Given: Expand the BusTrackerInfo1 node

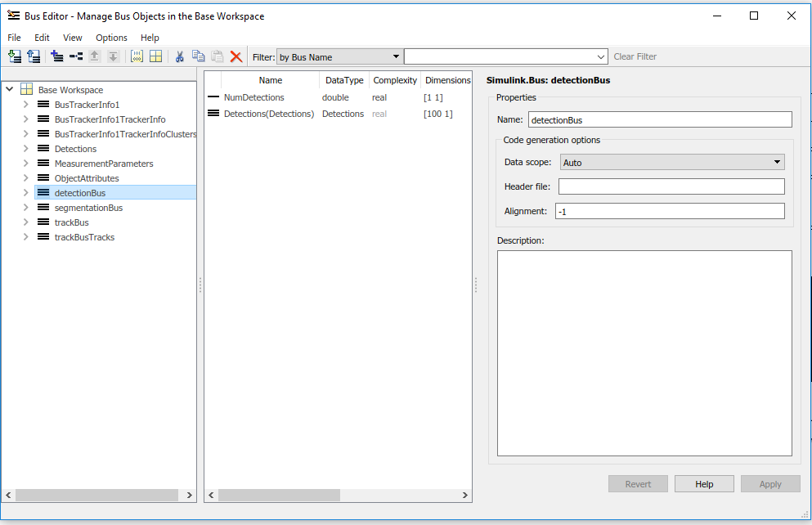Looking at the screenshot, I should pos(25,104).
